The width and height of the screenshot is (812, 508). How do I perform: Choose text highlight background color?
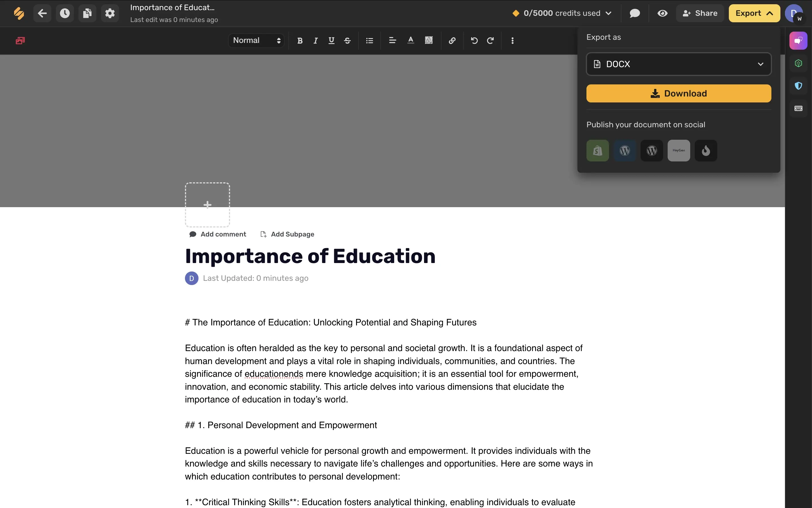[x=429, y=41]
